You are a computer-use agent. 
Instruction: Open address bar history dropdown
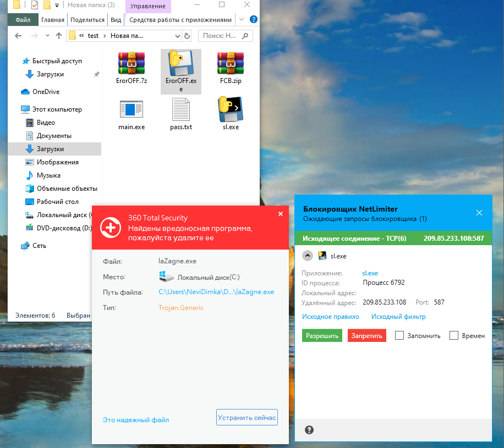click(177, 36)
